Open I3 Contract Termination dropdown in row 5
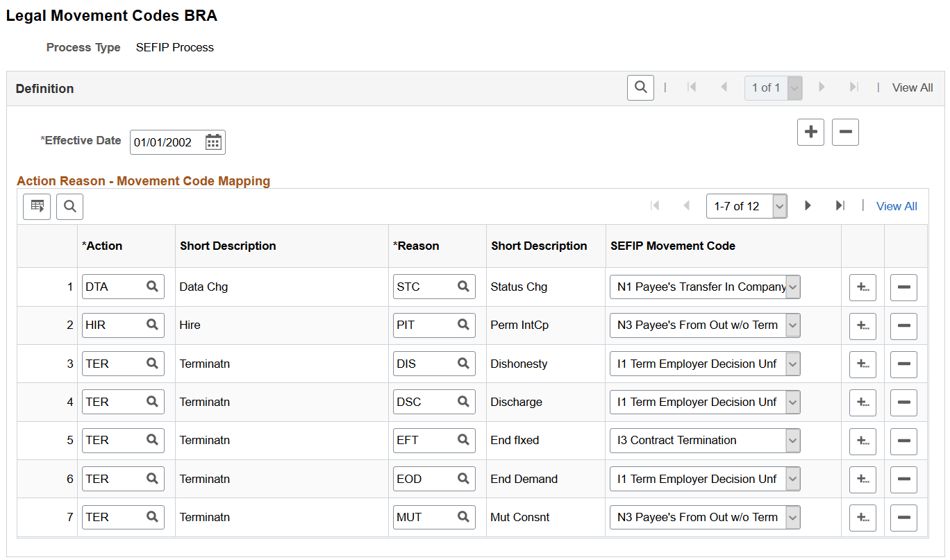Viewport: 950px width, 560px height. [x=793, y=440]
